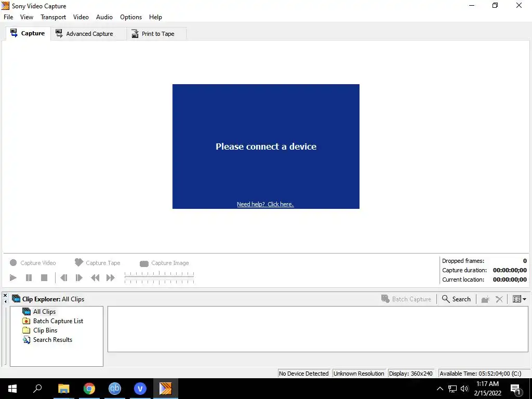Close the Clip Explorer panel
This screenshot has width=532, height=399.
tap(5, 296)
